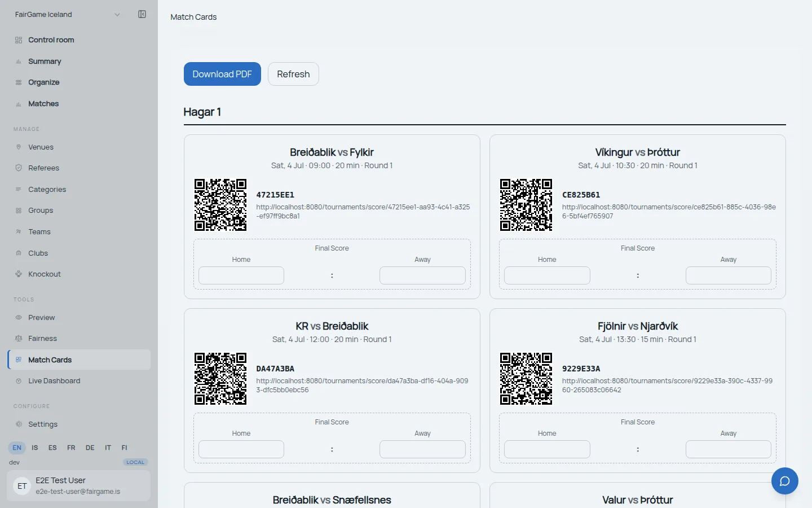Click the Clubs sidebar icon

[19, 253]
